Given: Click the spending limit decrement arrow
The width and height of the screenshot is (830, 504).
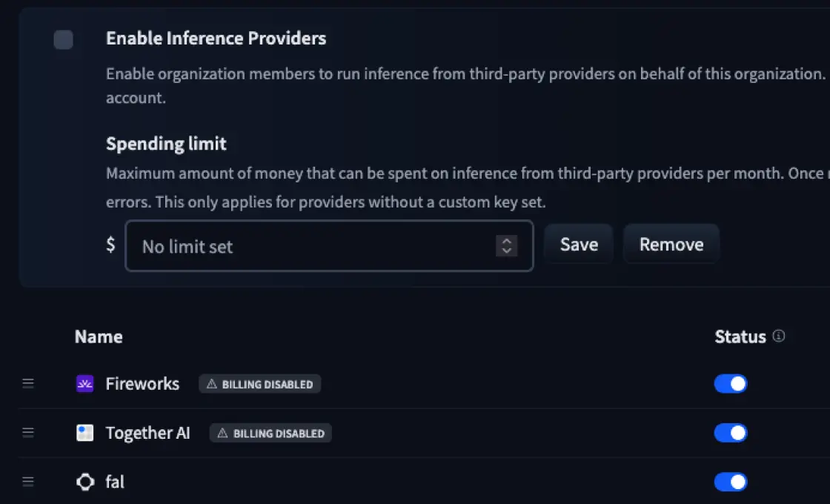Looking at the screenshot, I should click(507, 250).
